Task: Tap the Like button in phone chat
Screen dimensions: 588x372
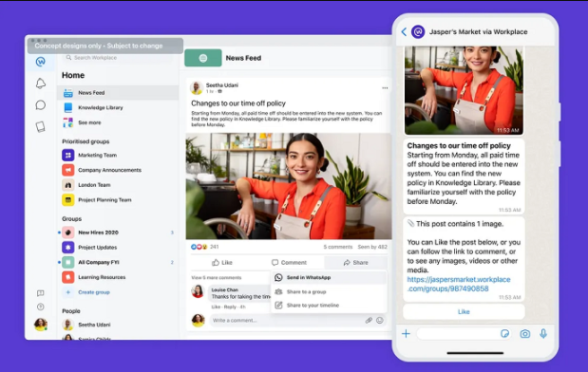Action: [x=464, y=311]
